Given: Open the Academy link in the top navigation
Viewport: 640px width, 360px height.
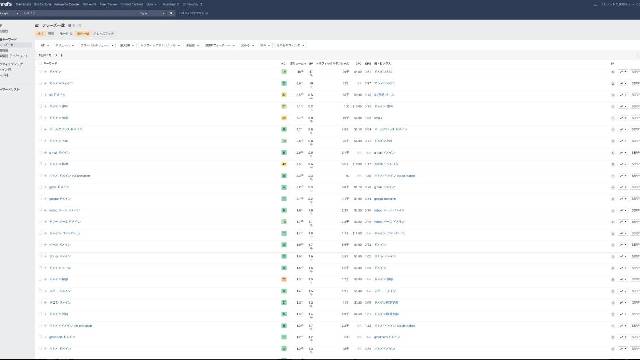Looking at the screenshot, I should tap(170, 4).
